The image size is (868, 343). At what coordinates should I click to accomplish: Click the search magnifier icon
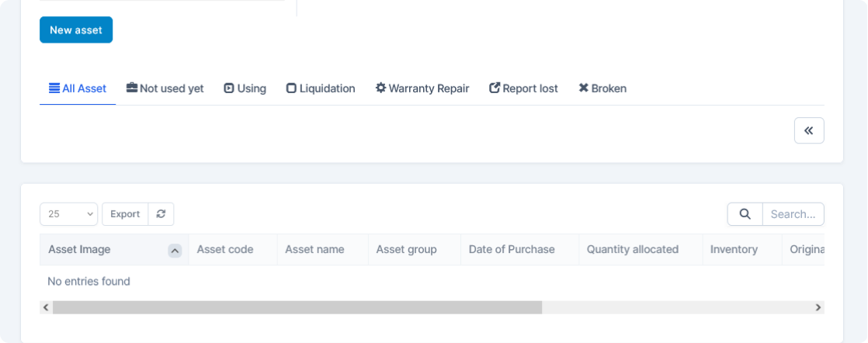pos(745,214)
